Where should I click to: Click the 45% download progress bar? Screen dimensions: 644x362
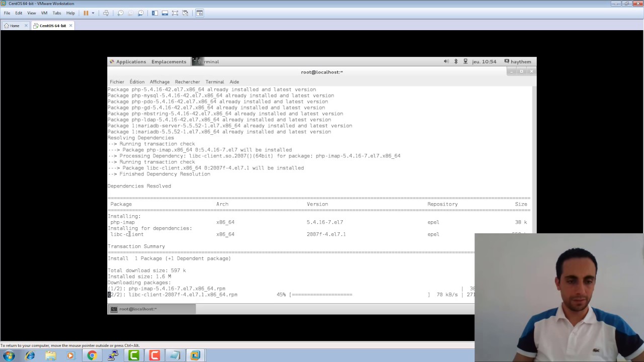click(x=359, y=295)
